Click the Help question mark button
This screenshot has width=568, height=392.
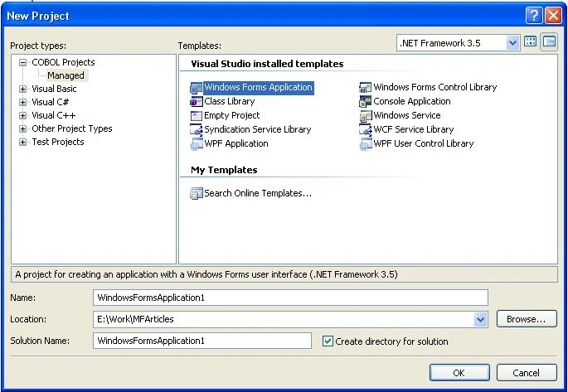pyautogui.click(x=534, y=16)
